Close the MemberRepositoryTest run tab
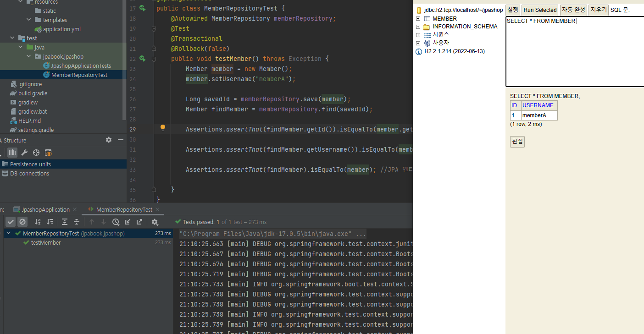 (158, 210)
